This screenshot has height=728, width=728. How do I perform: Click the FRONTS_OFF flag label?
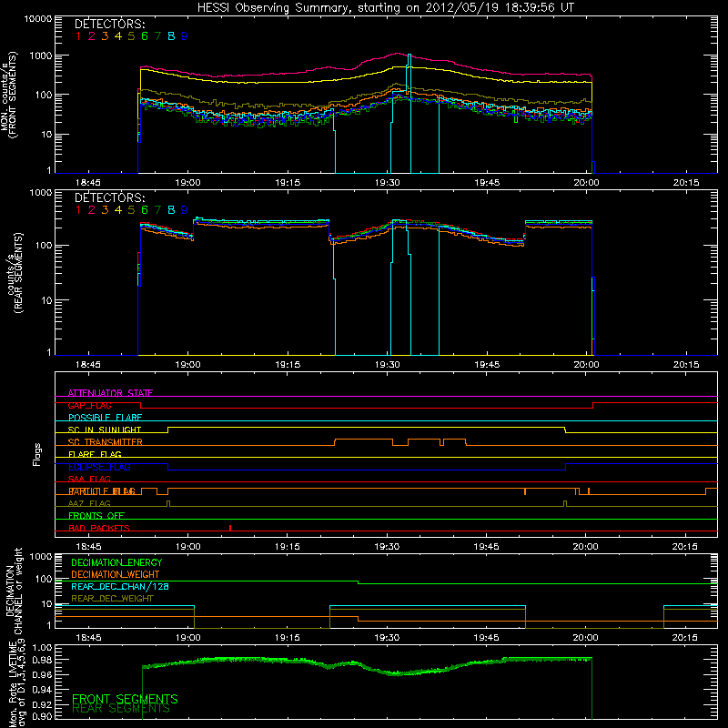click(x=96, y=515)
